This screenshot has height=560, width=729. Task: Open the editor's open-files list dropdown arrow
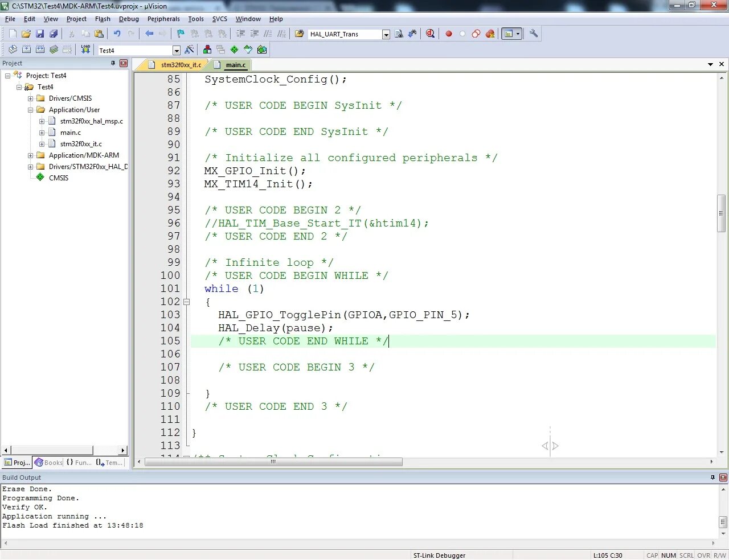coord(710,64)
